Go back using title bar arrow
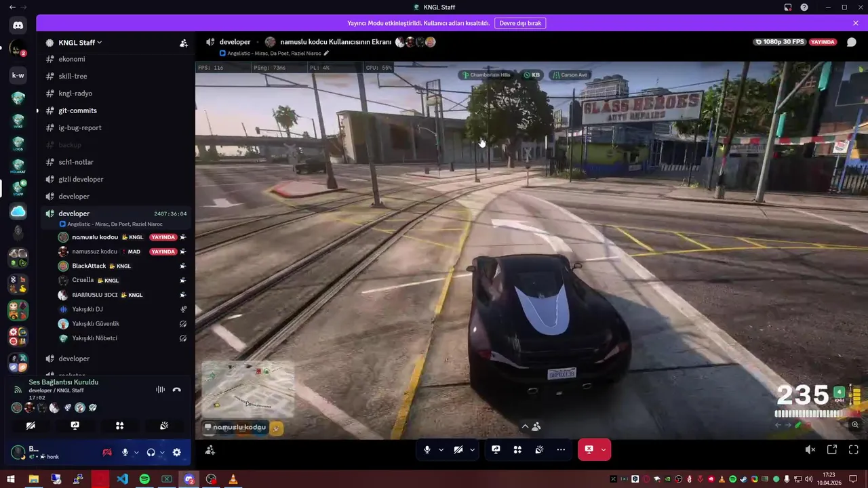The image size is (868, 488). coord(12,7)
